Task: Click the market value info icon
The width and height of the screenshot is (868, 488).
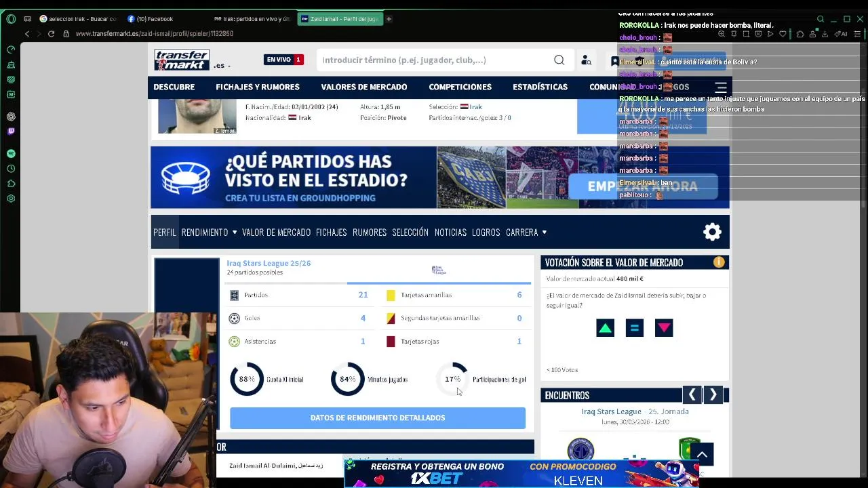Action: coord(719,262)
